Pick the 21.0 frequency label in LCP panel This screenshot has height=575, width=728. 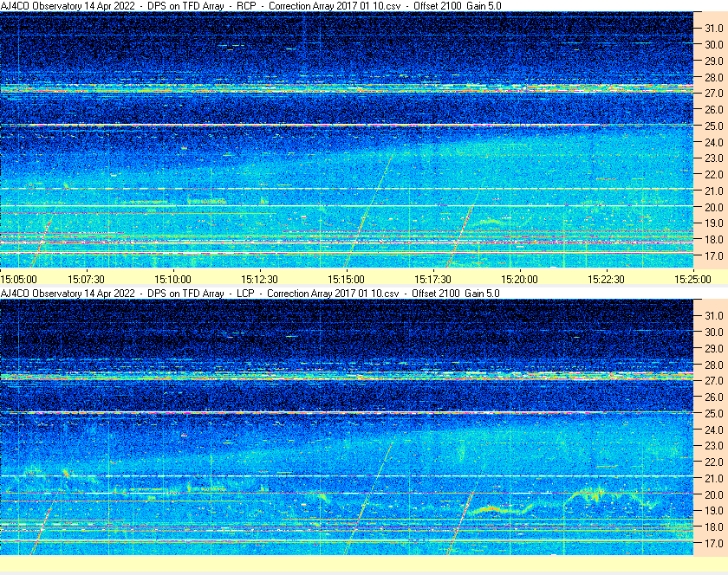[714, 478]
